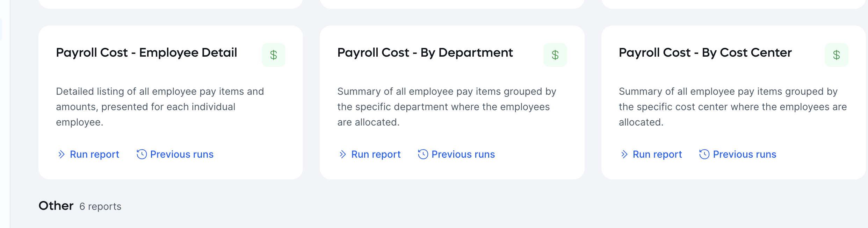The width and height of the screenshot is (868, 228).
Task: Open Previous runs for By Department
Action: click(456, 154)
